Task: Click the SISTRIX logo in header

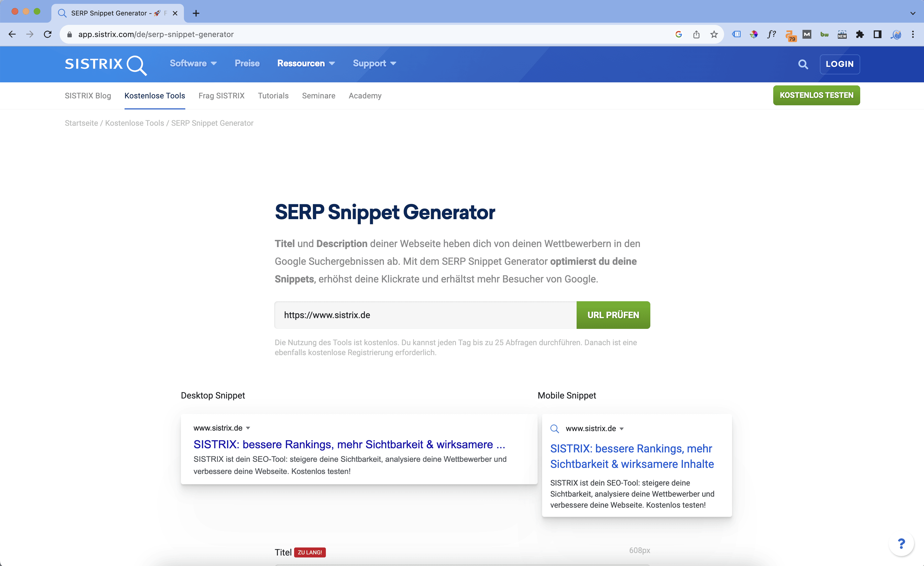Action: click(106, 65)
